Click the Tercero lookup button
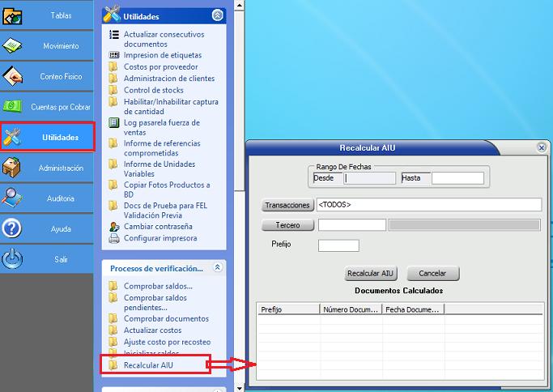 click(x=287, y=225)
